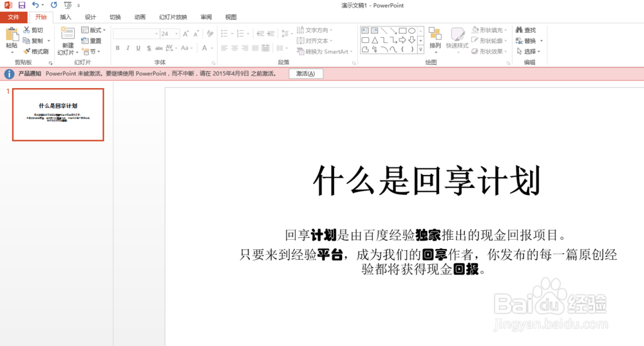Viewport: 644px width, 346px height.
Task: Click the 粘贴 paste clipboard icon
Action: click(x=12, y=35)
